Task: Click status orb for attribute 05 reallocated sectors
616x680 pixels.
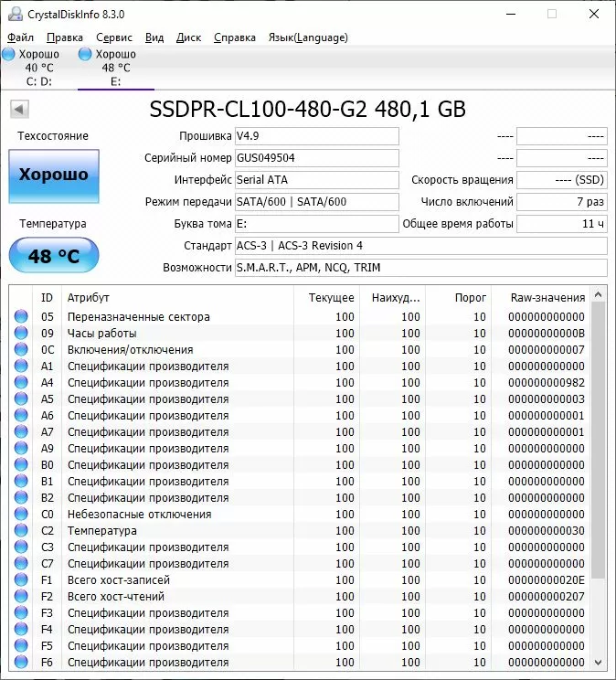Action: click(21, 317)
